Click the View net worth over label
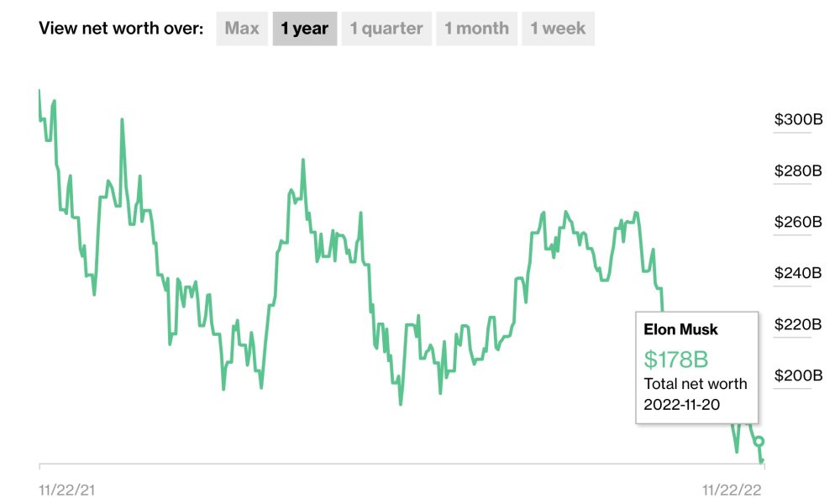840x504 pixels. click(121, 29)
